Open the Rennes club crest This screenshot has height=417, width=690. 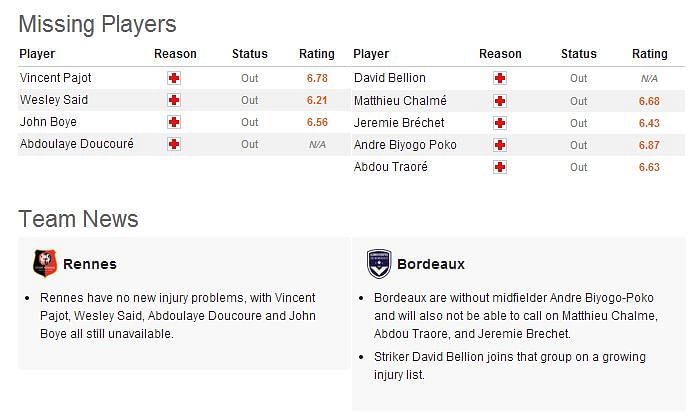click(45, 263)
